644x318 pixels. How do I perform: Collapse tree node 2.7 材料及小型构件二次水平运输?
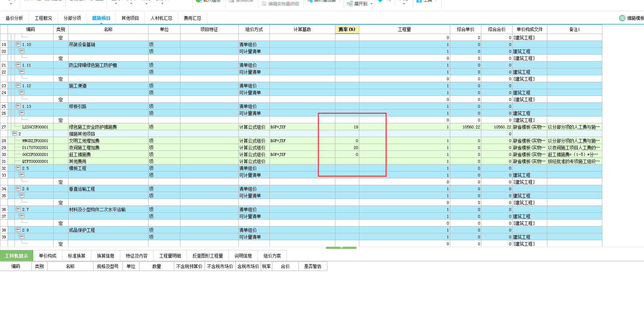(x=18, y=209)
